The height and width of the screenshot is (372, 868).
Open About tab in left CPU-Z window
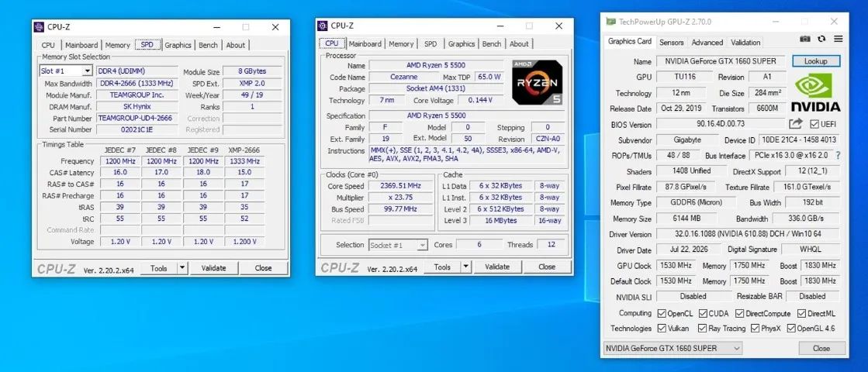[236, 45]
